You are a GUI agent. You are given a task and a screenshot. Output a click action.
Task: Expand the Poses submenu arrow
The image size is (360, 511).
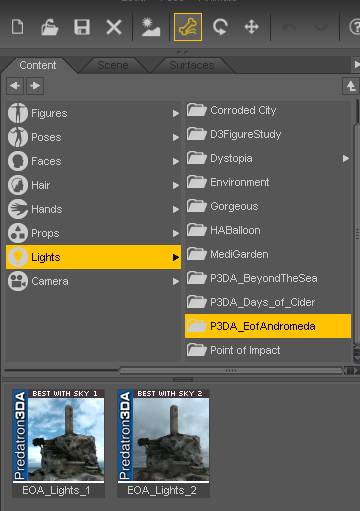(x=176, y=137)
